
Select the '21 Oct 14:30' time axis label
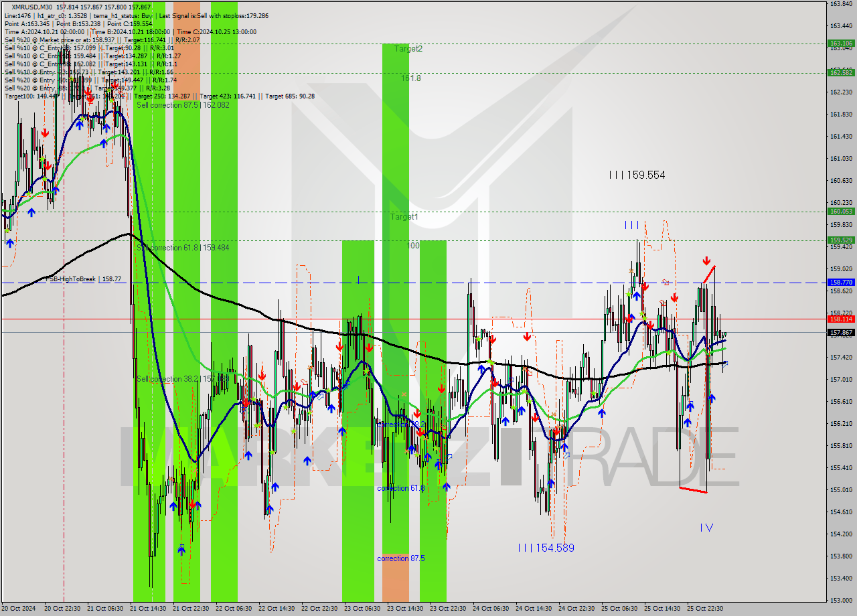[x=147, y=609]
